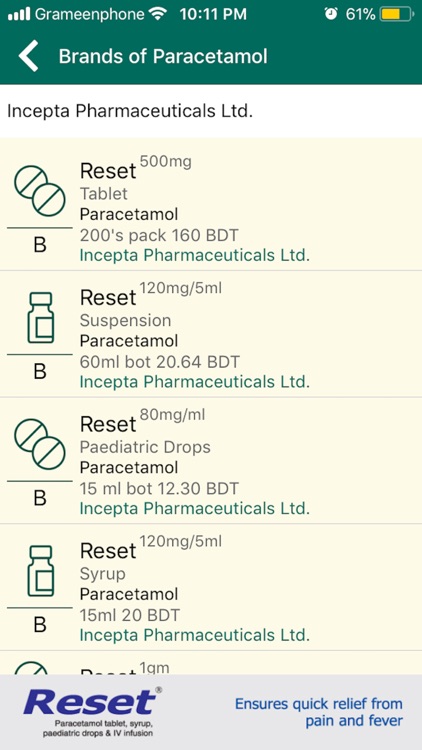Tap Wi-Fi icon in status bar

[x=157, y=14]
